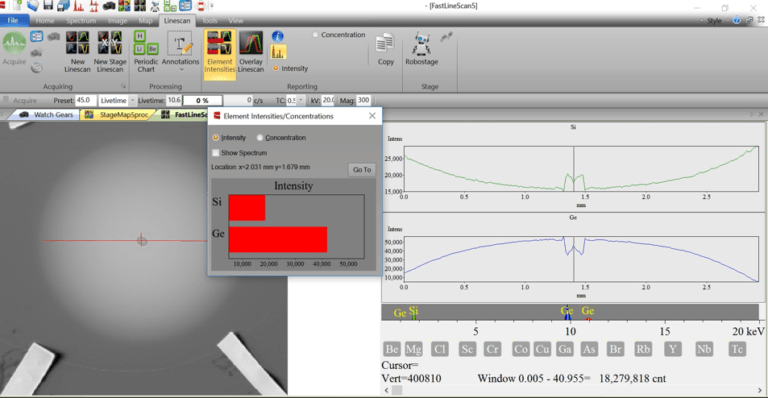Open Overlay Linescan
The width and height of the screenshot is (768, 398).
click(251, 53)
